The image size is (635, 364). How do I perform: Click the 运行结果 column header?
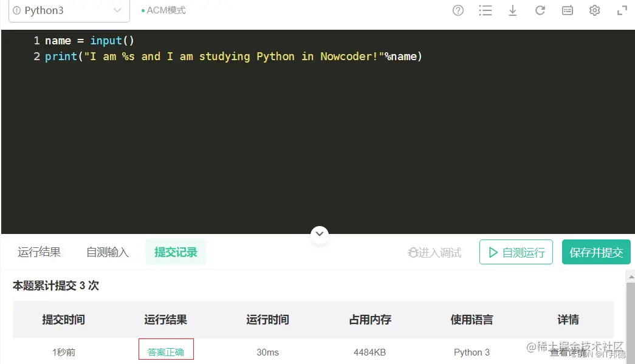(x=166, y=320)
